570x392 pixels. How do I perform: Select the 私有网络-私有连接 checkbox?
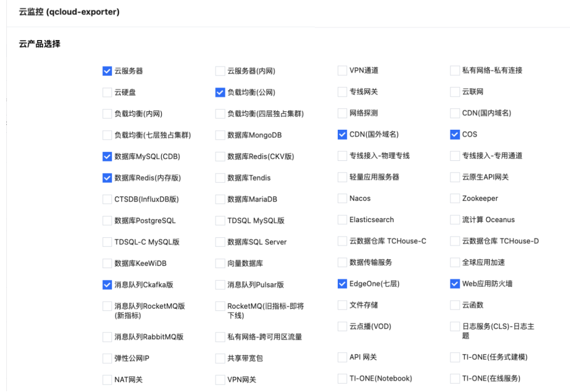point(455,71)
